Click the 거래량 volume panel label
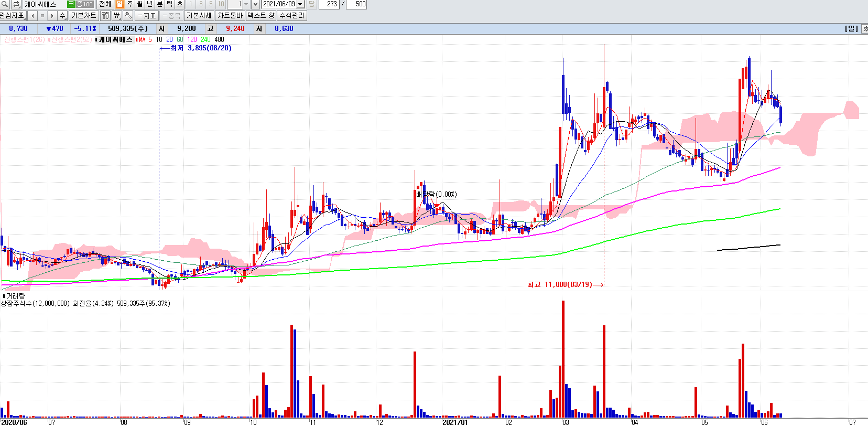 click(15, 296)
